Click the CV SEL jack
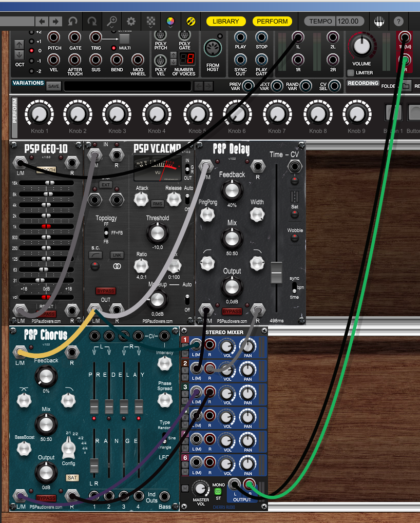 (x=334, y=86)
